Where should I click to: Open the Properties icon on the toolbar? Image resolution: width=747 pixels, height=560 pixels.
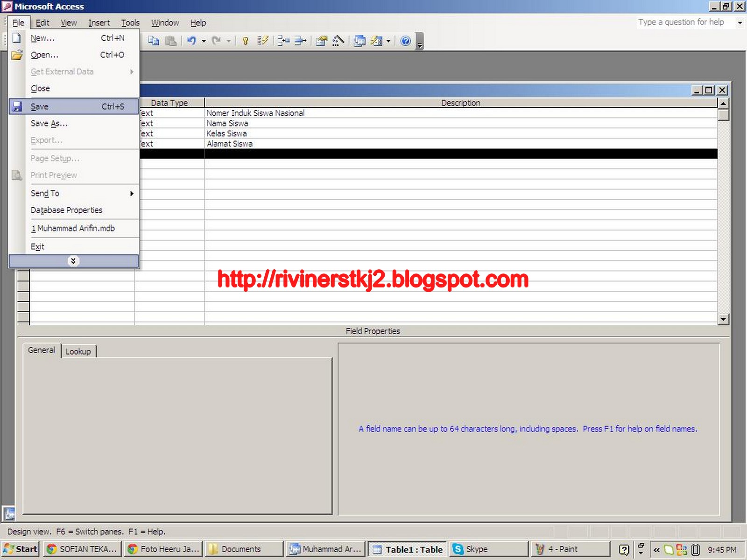[x=321, y=41]
